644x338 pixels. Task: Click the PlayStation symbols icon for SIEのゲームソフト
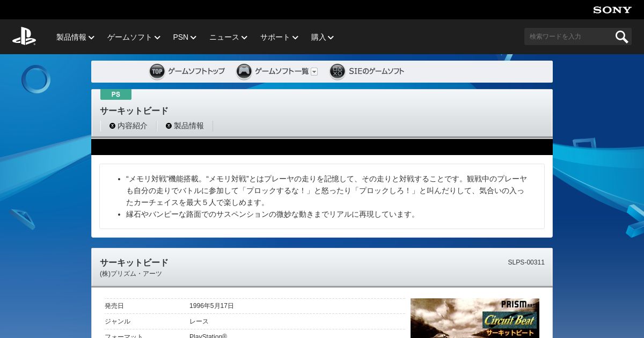coord(338,71)
